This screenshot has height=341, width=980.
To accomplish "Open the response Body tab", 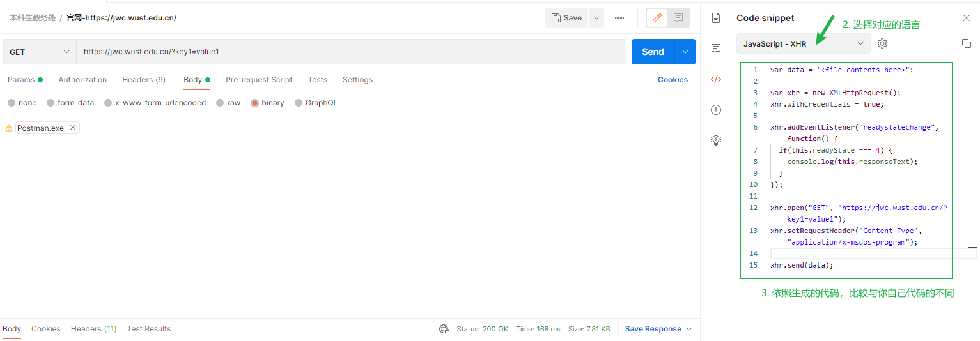I will tap(12, 329).
